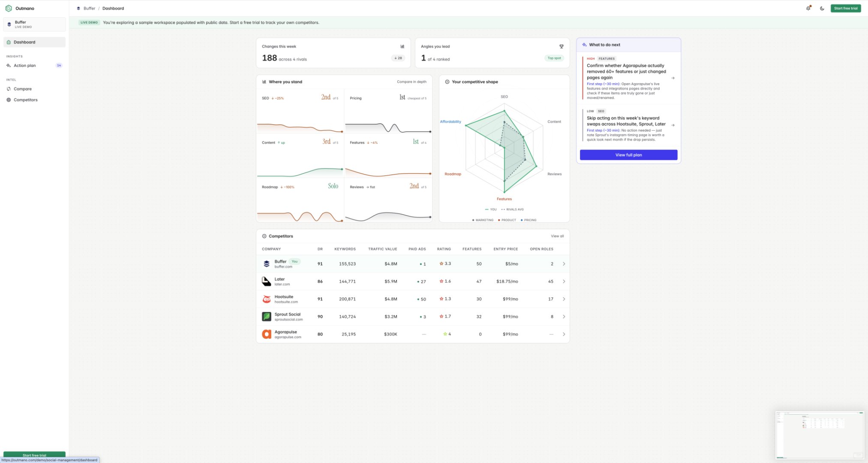The width and height of the screenshot is (868, 463).
Task: Expand the Buffer row chevron
Action: click(x=564, y=264)
